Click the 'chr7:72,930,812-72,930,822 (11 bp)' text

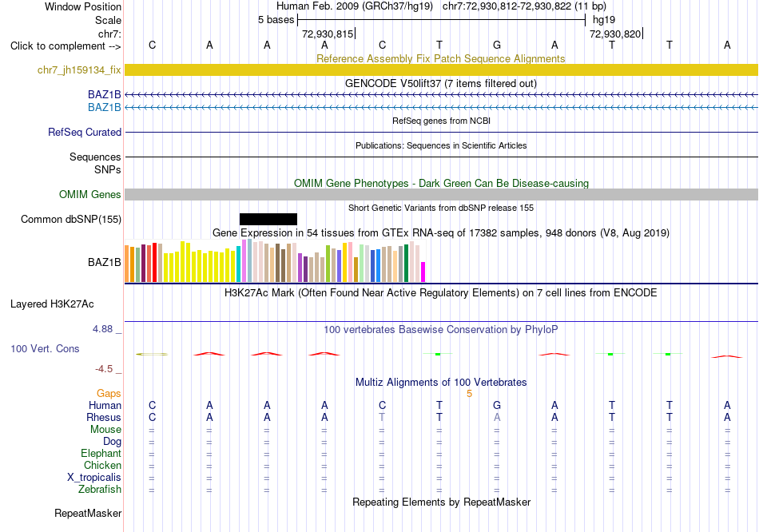(524, 6)
